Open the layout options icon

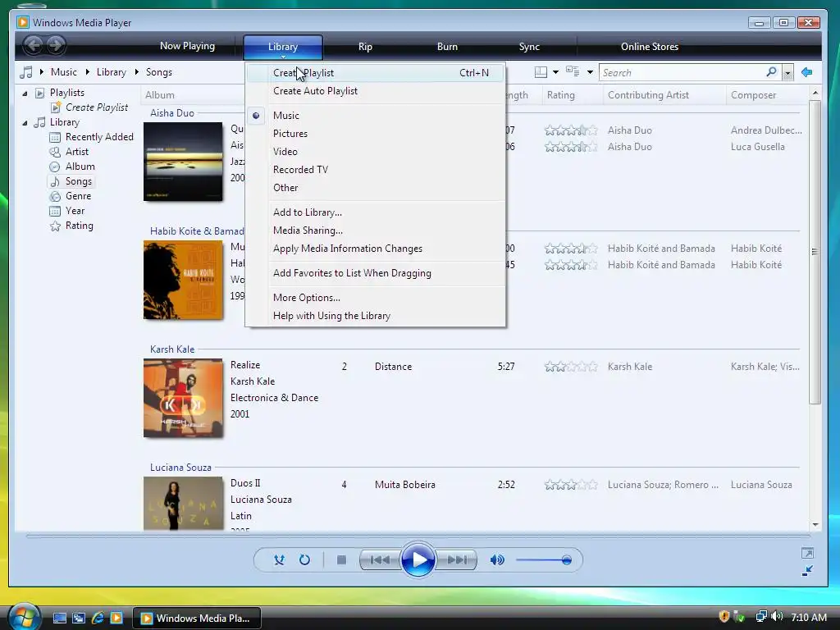coord(541,72)
